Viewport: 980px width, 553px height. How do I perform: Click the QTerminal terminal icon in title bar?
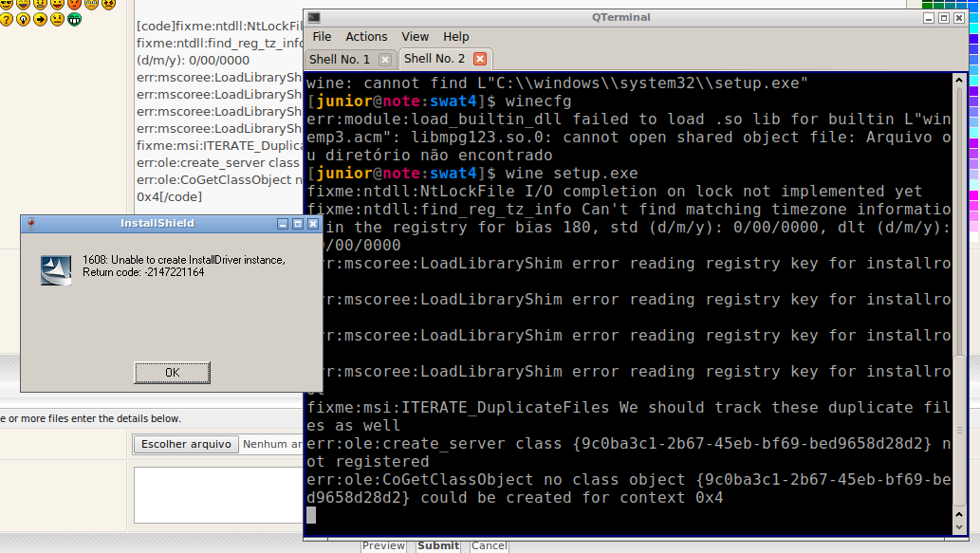[x=314, y=17]
